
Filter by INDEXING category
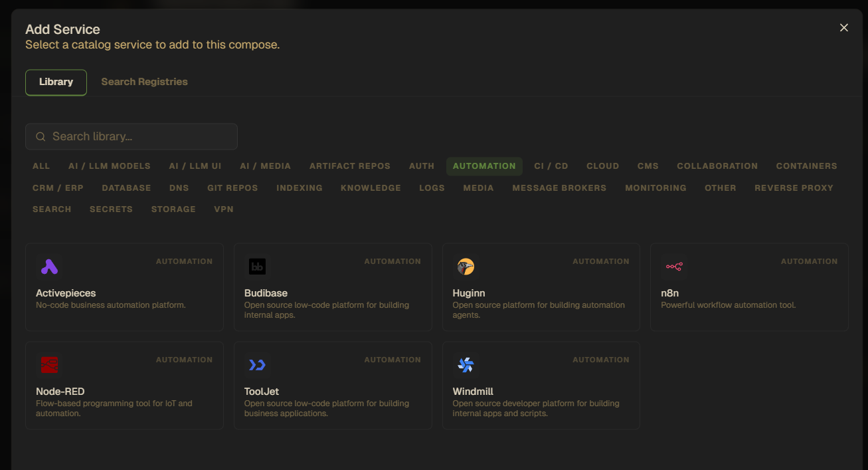[300, 188]
